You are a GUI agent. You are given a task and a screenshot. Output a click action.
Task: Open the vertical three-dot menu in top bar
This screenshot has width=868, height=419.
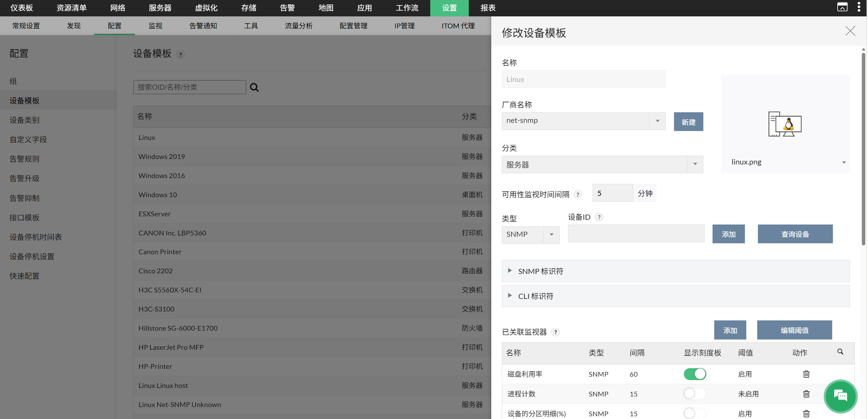click(x=859, y=7)
